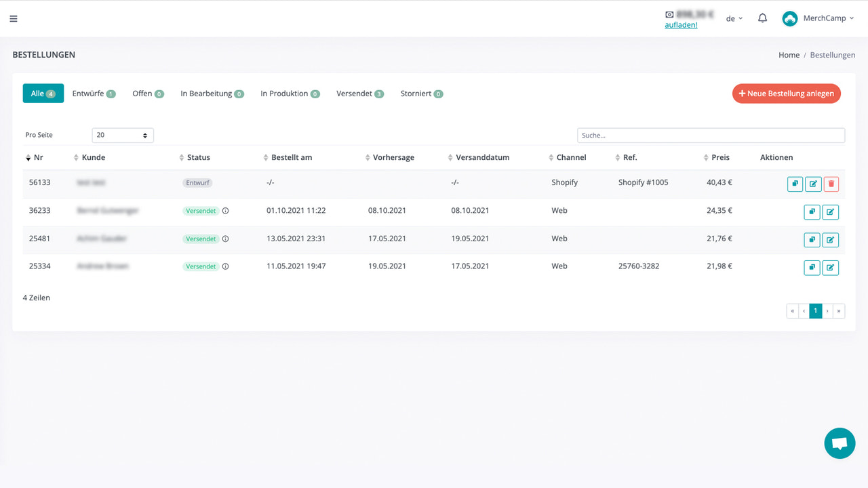Image resolution: width=868 pixels, height=488 pixels.
Task: Click inside the Suche search field
Action: [711, 135]
